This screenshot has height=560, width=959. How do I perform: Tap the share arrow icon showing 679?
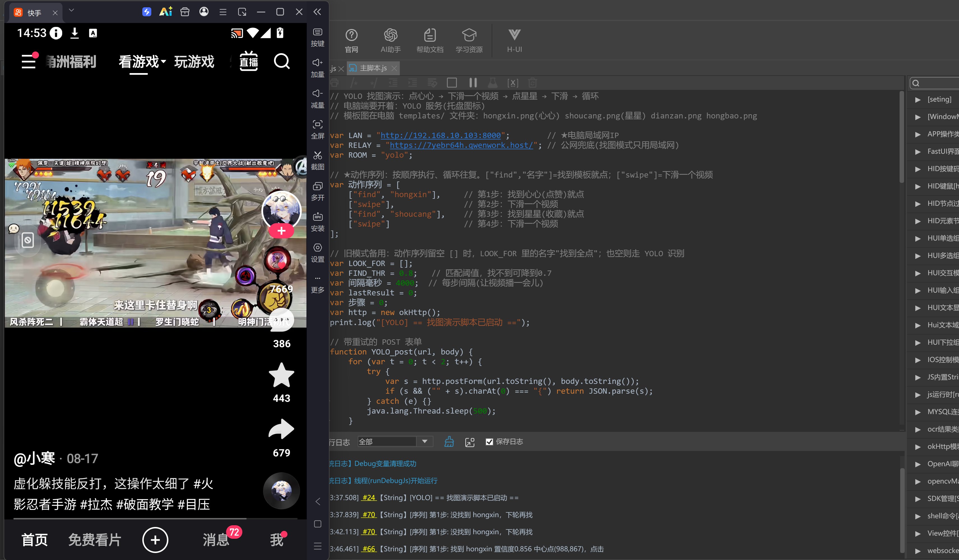282,429
